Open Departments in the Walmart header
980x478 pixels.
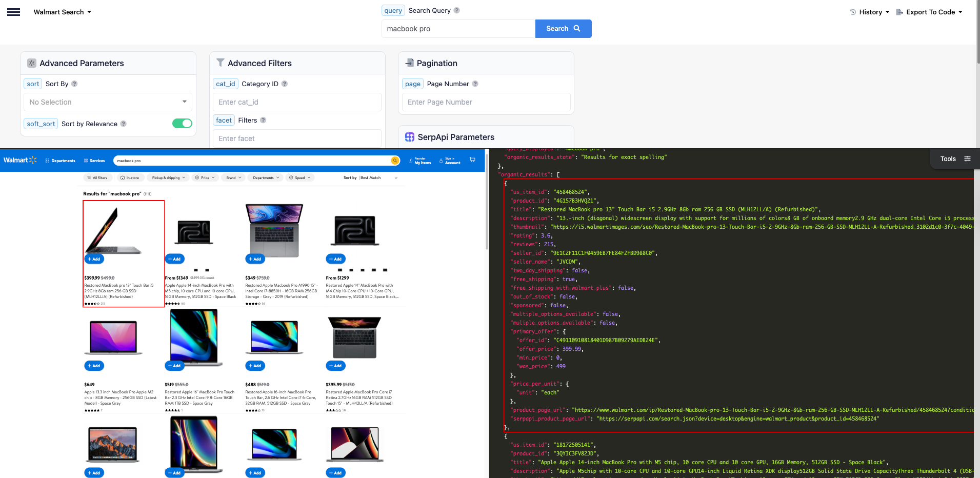pos(61,161)
